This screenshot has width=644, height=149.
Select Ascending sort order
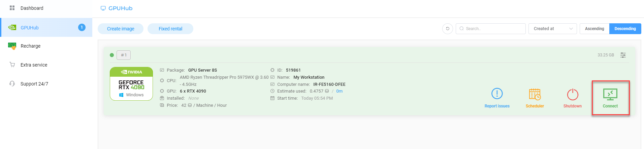(594, 29)
